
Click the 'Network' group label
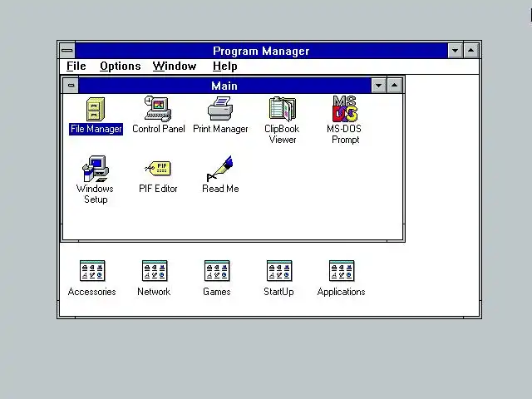point(154,292)
